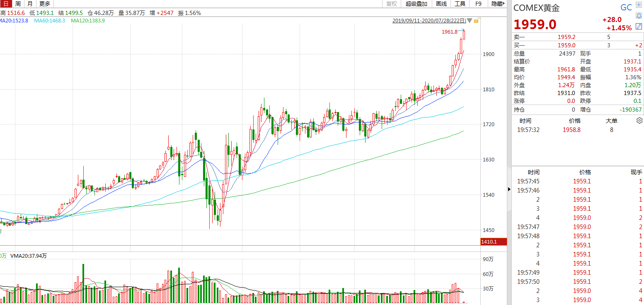This screenshot has width=644, height=305.
Task: Switch to daily 日 chart tab
Action: point(5,4)
